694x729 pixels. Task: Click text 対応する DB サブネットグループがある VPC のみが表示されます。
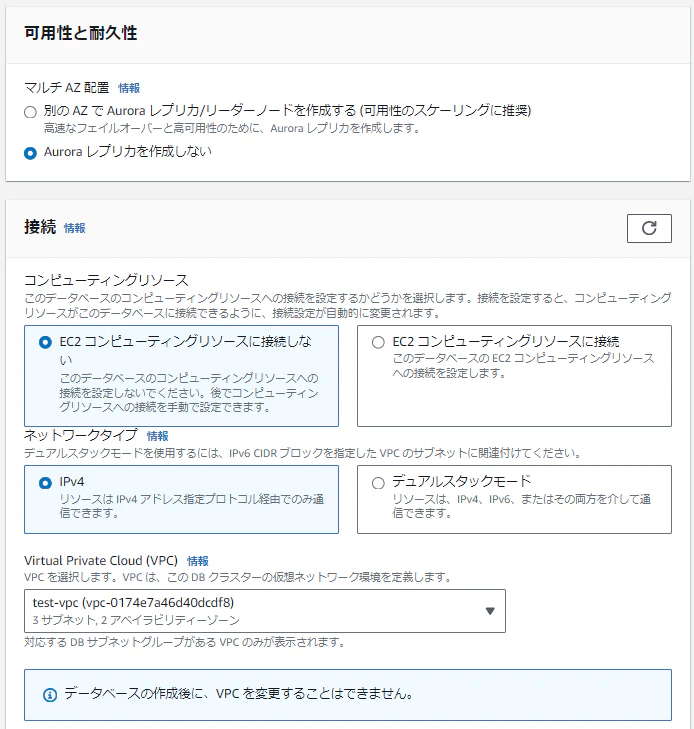coord(185,642)
